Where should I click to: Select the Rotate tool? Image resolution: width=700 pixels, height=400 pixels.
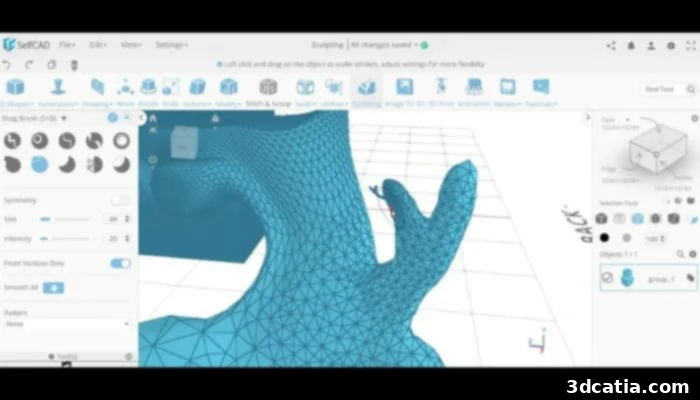[148, 92]
